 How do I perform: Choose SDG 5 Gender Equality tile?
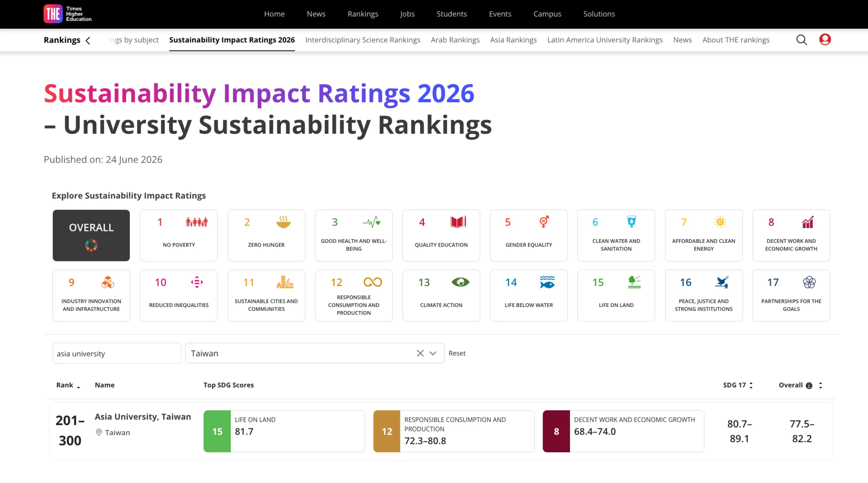529,235
